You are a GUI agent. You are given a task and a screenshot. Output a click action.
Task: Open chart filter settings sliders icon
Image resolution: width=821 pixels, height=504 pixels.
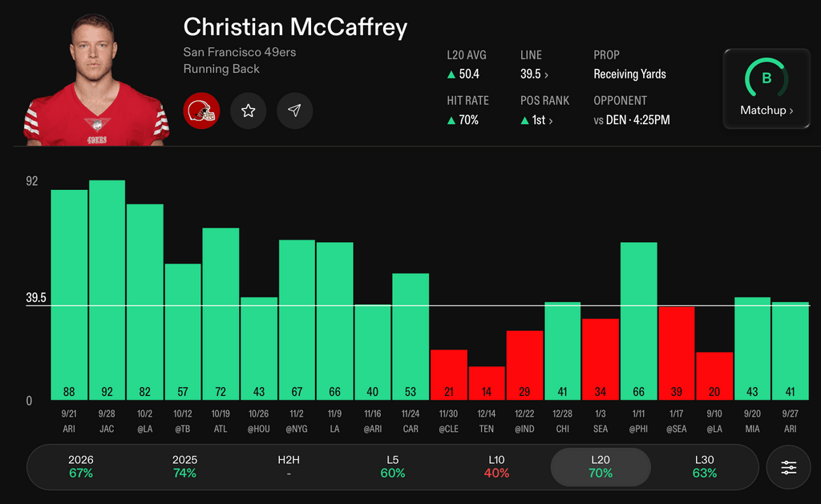(x=789, y=467)
